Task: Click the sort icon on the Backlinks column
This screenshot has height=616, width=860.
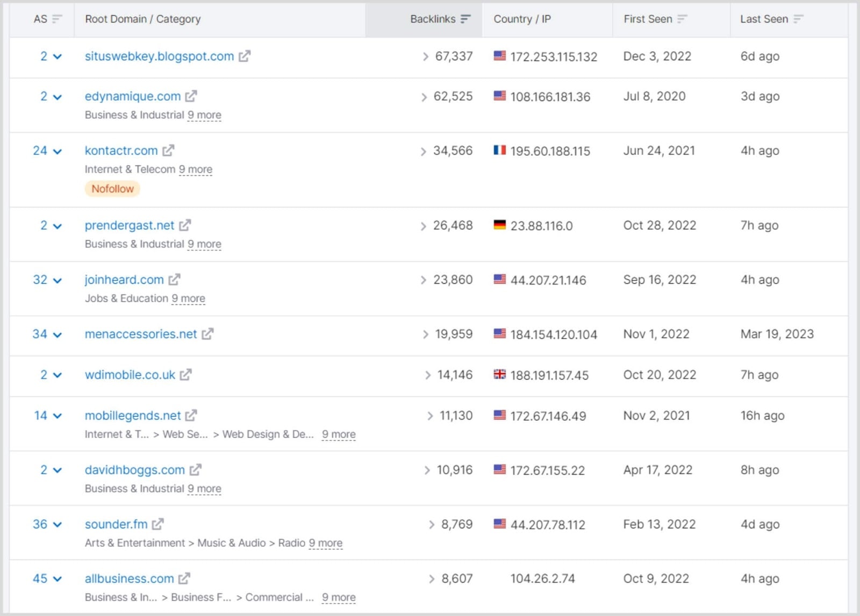Action: point(465,18)
